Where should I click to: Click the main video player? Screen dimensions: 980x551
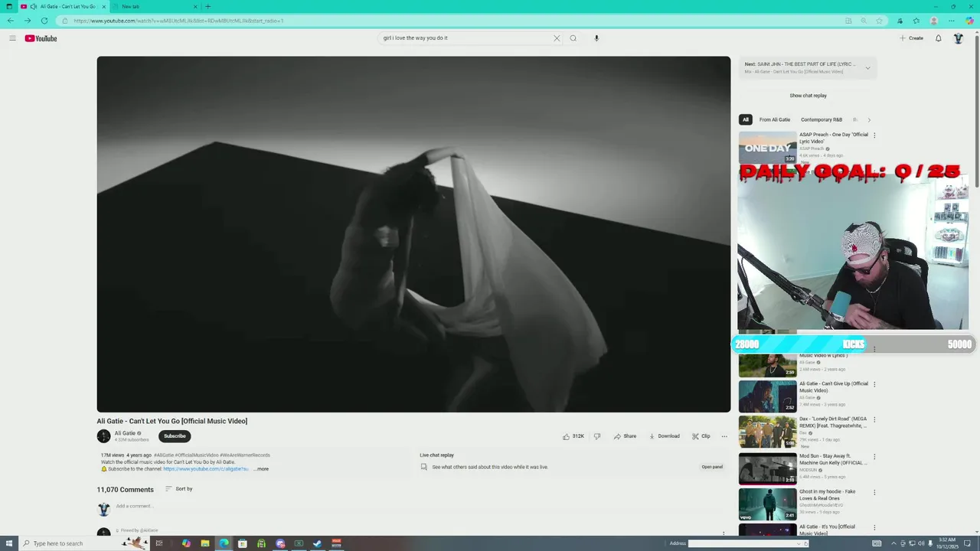pos(413,234)
